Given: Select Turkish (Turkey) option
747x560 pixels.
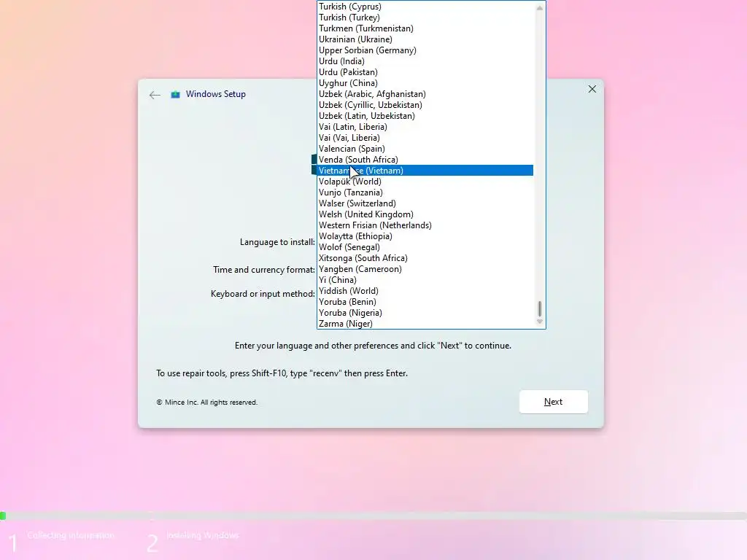Looking at the screenshot, I should click(425, 17).
